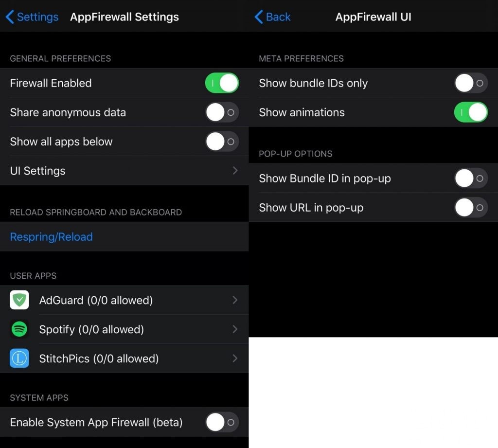The width and height of the screenshot is (498, 448).
Task: Open AdGuard row disclosure chevron
Action: point(235,300)
